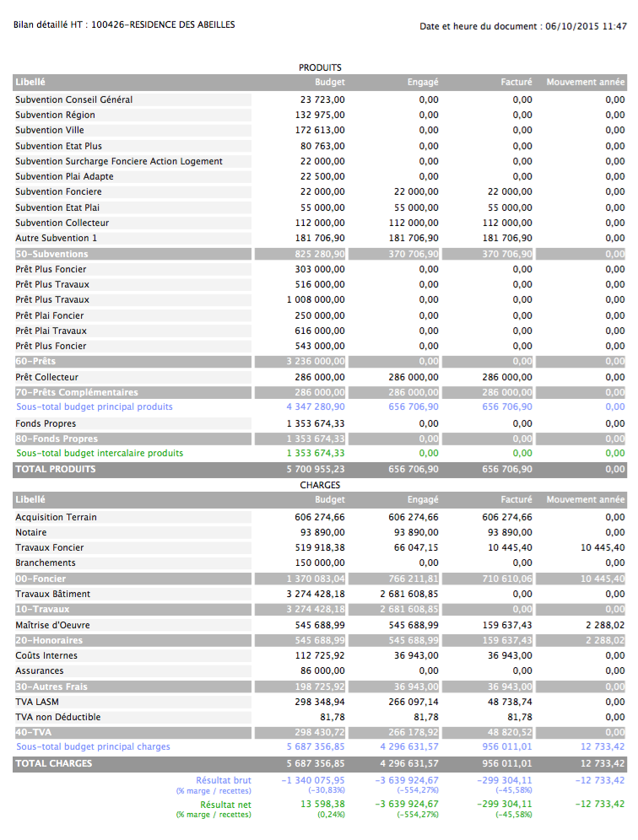The height and width of the screenshot is (840, 638).
Task: Click the subtotal value 4 347 280,90
Action: pyautogui.click(x=316, y=407)
